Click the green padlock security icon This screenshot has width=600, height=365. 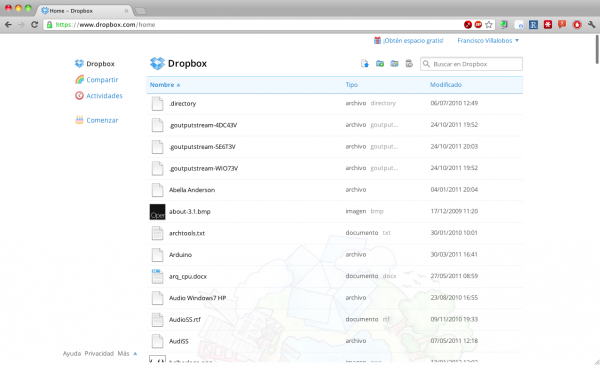coord(49,24)
